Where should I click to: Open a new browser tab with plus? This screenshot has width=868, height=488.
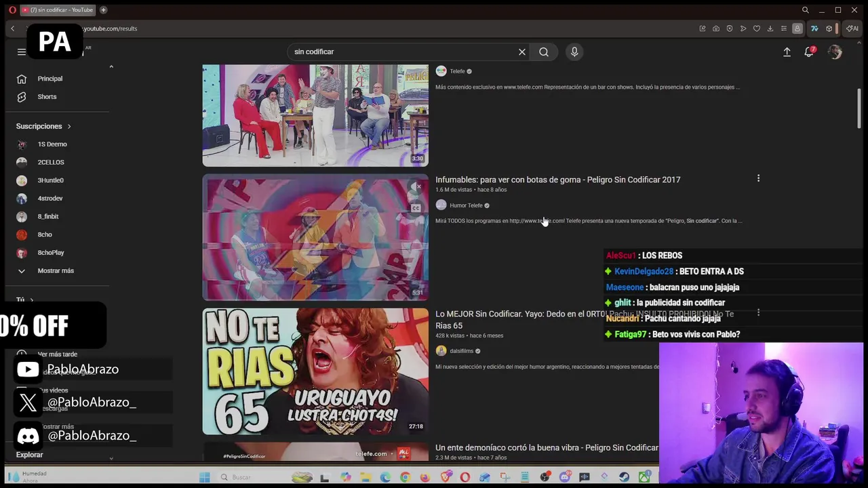click(x=104, y=10)
